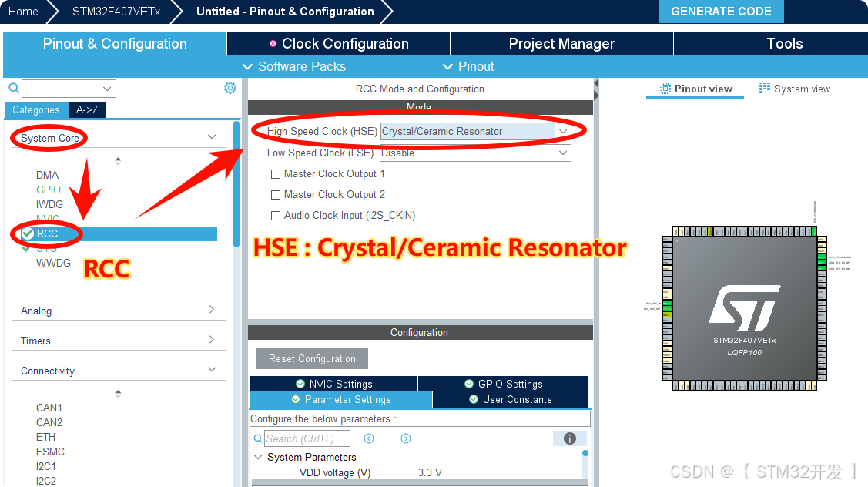868x487 pixels.
Task: Click GENERATE CODE button
Action: (x=721, y=11)
